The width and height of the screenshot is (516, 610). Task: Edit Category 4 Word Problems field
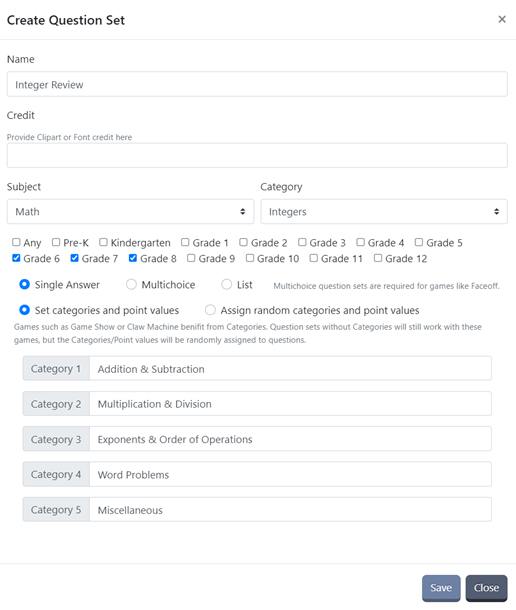pos(290,474)
